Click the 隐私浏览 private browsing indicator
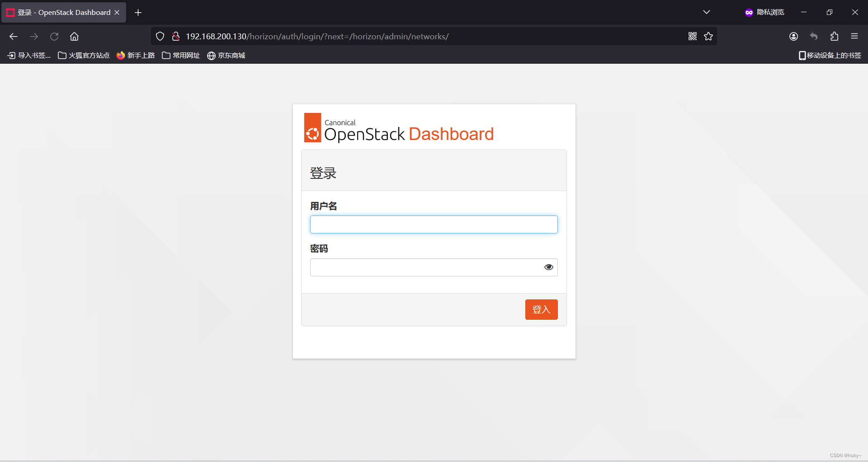This screenshot has width=868, height=462. click(x=764, y=12)
